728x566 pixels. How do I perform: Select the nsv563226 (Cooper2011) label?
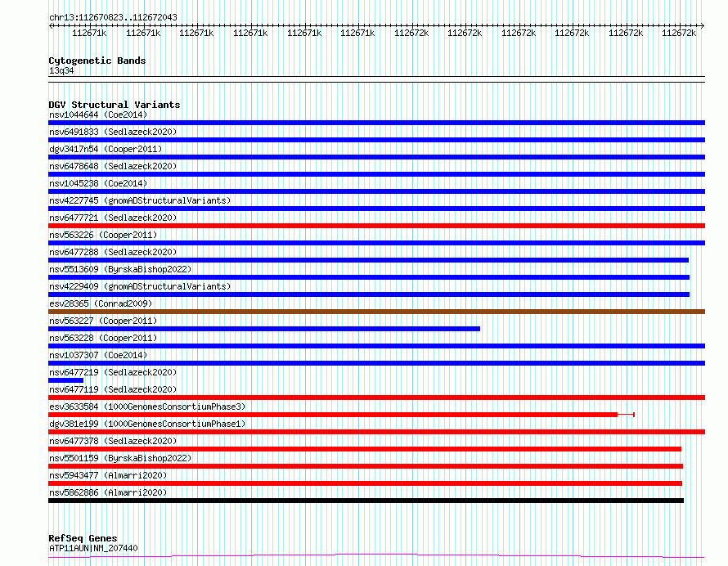click(103, 235)
